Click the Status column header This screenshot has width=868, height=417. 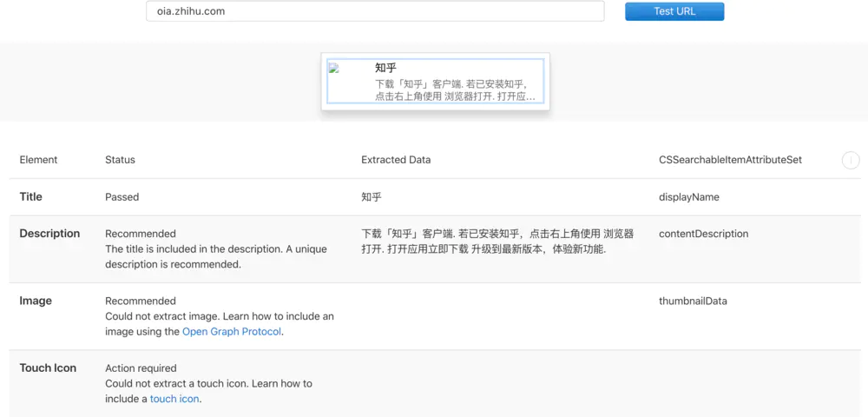point(120,160)
